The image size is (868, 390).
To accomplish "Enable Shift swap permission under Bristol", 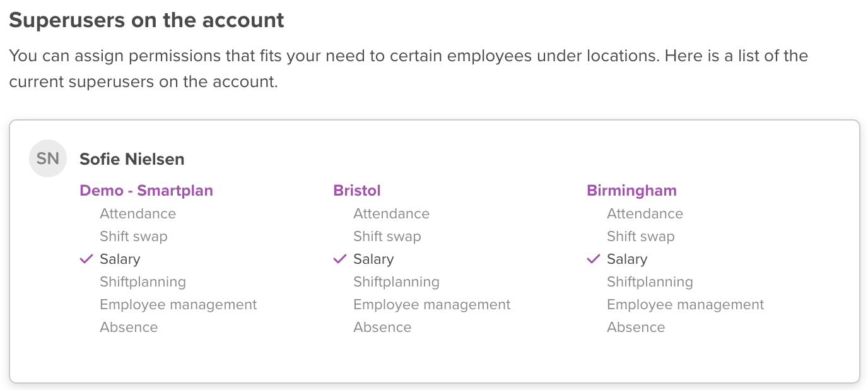I will click(387, 237).
